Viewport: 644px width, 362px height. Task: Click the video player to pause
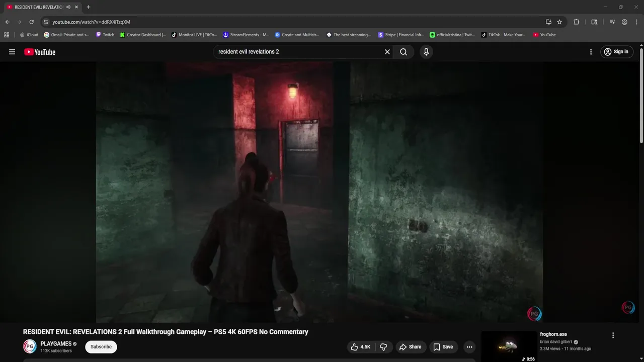point(319,192)
